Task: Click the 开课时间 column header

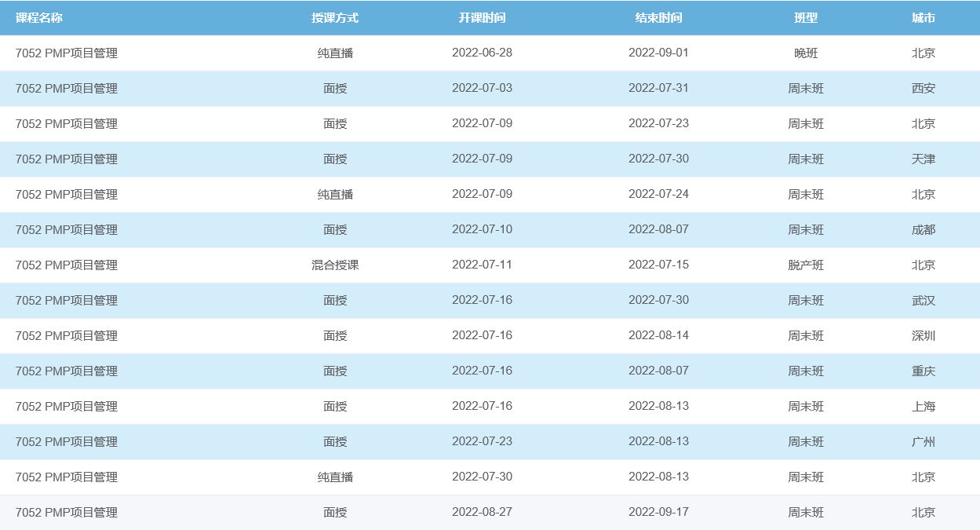Action: pos(482,18)
